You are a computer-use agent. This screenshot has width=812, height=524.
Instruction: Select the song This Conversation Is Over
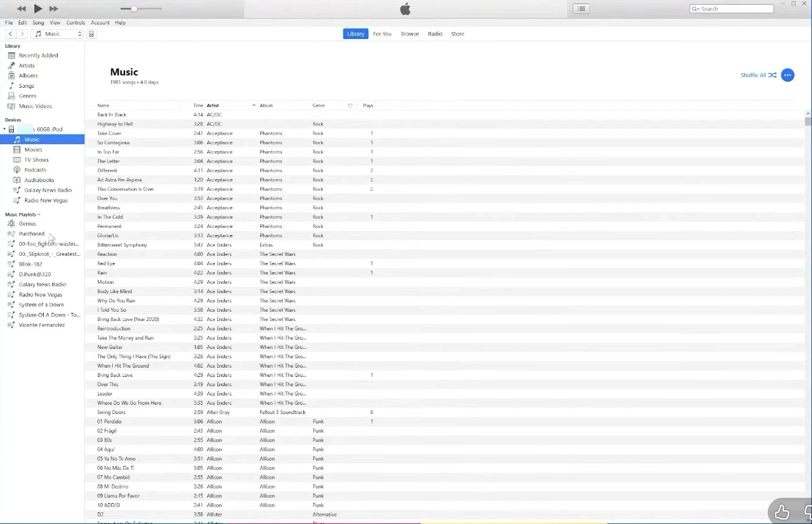(x=126, y=189)
